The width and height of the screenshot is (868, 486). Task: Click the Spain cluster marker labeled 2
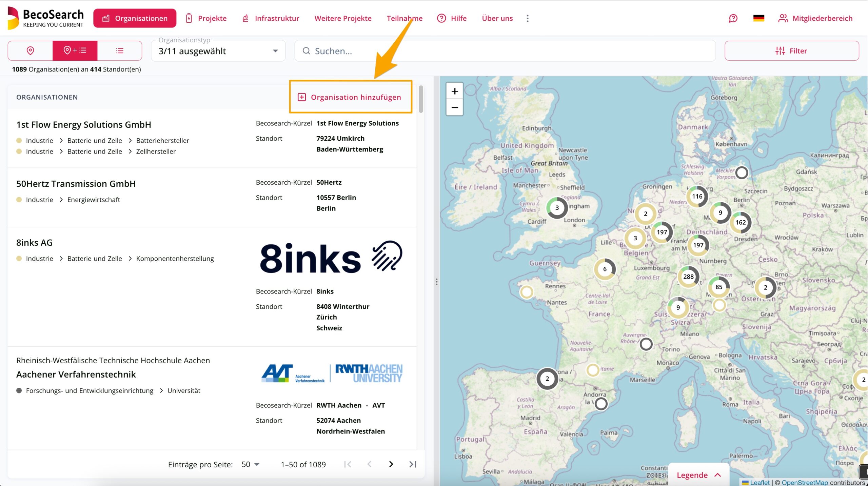point(547,379)
